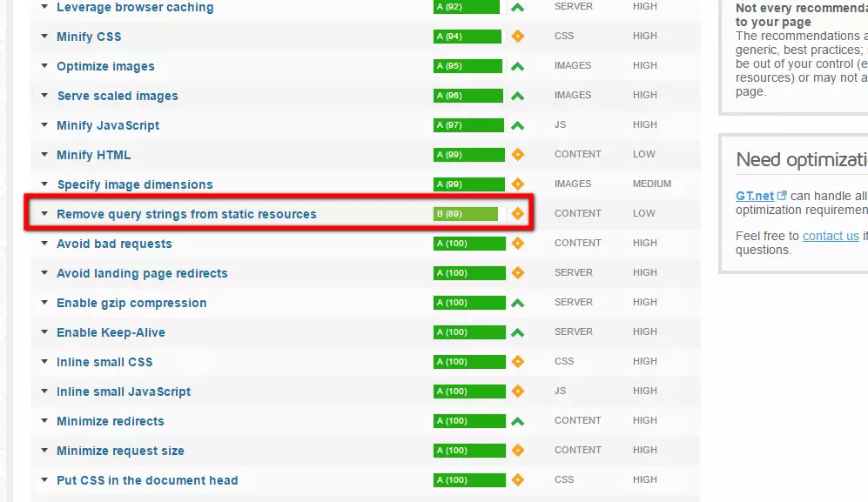Click the up-arrow indicator for Minimize redirects
868x502 pixels.
(519, 420)
